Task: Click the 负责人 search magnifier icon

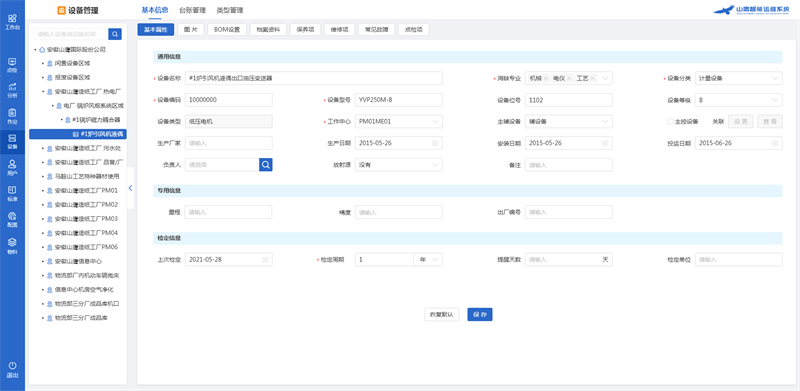Action: pyautogui.click(x=266, y=164)
